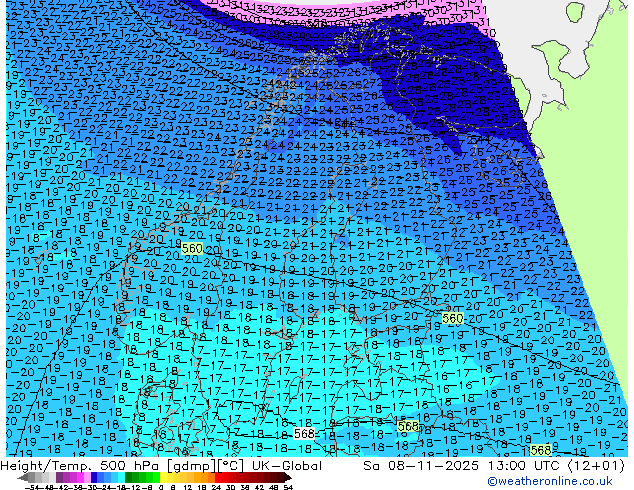Click the dark right arrow of the legend
The image size is (634, 490).
[288, 478]
